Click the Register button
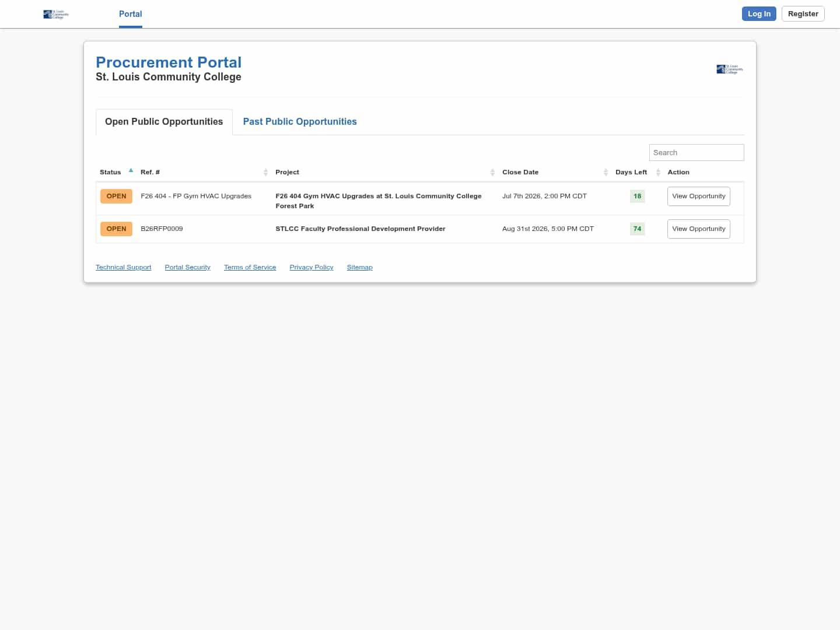The height and width of the screenshot is (630, 840). point(803,14)
